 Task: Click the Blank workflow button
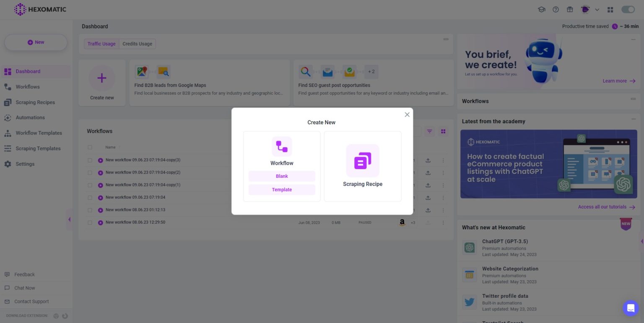[x=282, y=176]
